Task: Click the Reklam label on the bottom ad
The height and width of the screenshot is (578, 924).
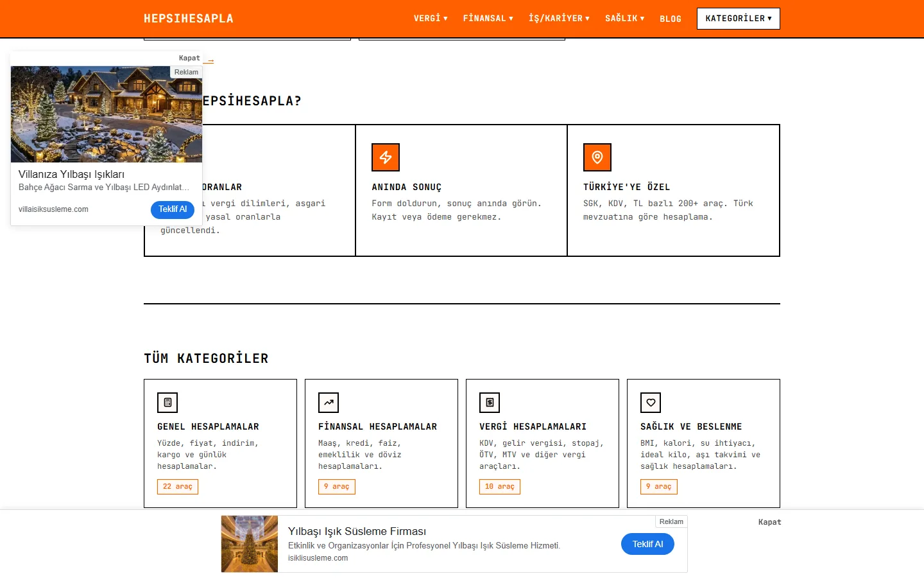Action: coord(671,521)
